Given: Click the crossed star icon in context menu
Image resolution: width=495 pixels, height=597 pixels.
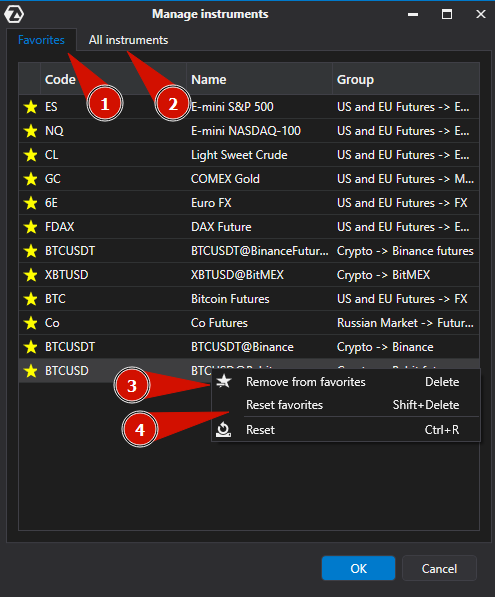Looking at the screenshot, I should (224, 381).
